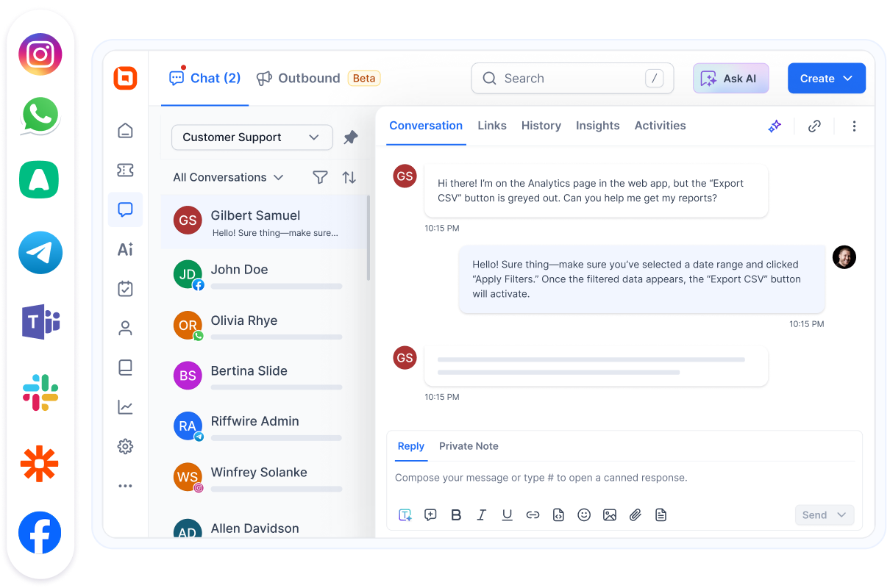Switch to the Chat (2) tab
Image resolution: width=890 pixels, height=588 pixels.
click(x=204, y=78)
